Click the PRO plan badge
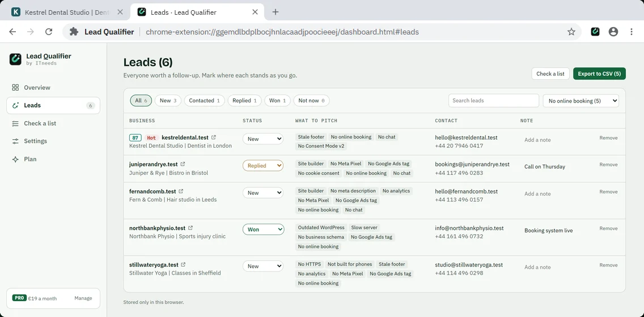Image resolution: width=644 pixels, height=317 pixels. pos(19,298)
